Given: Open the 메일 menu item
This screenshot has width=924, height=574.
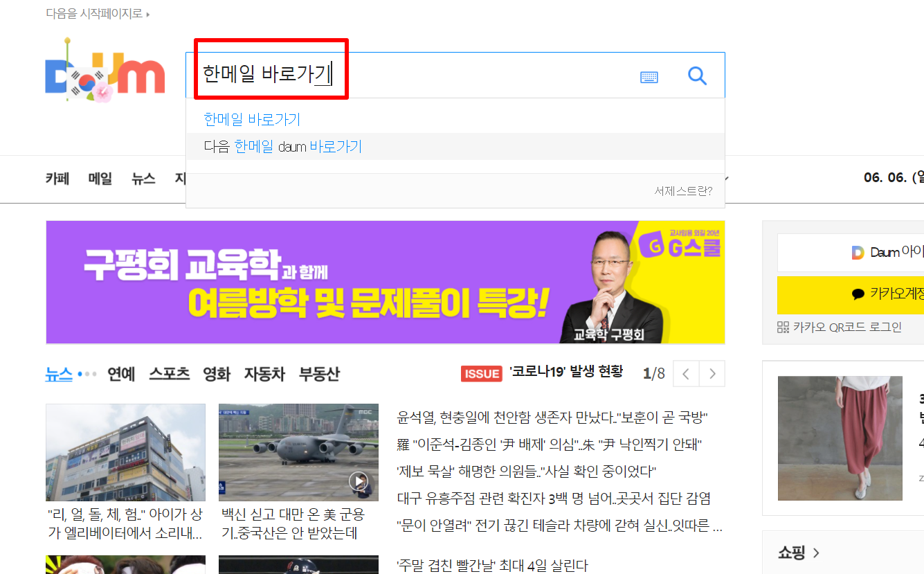Looking at the screenshot, I should tap(100, 178).
